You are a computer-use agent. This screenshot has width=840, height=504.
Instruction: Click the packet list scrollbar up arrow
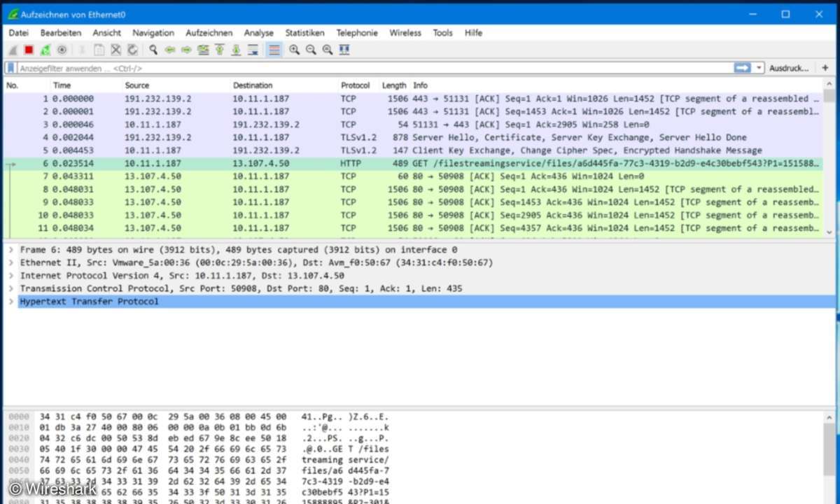[830, 85]
